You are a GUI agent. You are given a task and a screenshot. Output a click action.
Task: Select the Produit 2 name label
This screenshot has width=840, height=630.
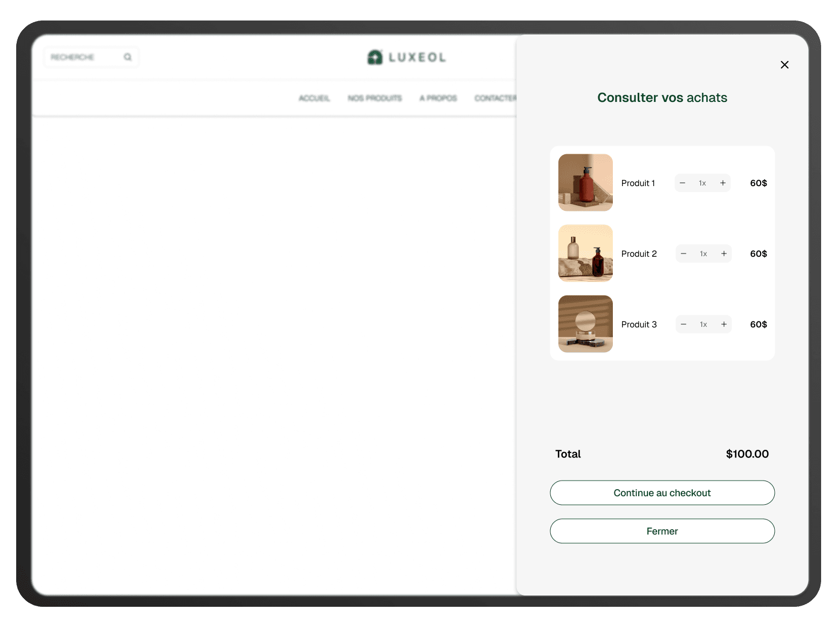pyautogui.click(x=639, y=254)
